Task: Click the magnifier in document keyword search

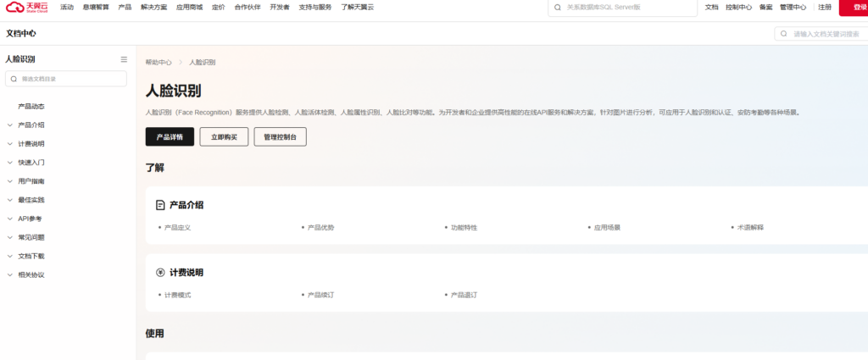Action: click(x=784, y=34)
